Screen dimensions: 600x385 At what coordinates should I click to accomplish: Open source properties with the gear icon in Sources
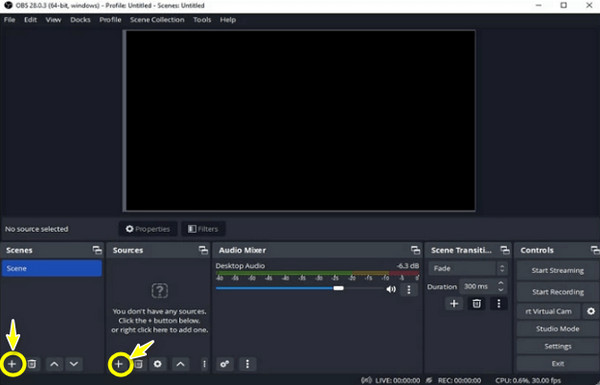(157, 364)
